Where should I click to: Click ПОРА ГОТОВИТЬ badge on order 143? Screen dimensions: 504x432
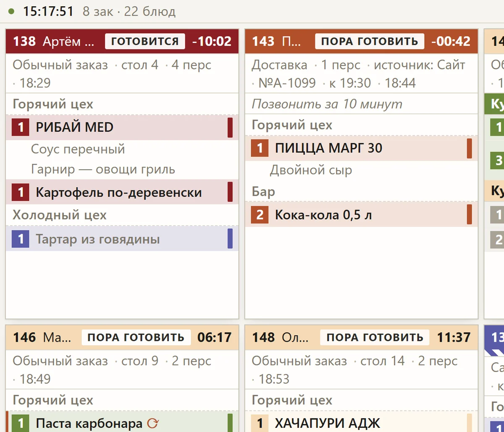point(370,41)
